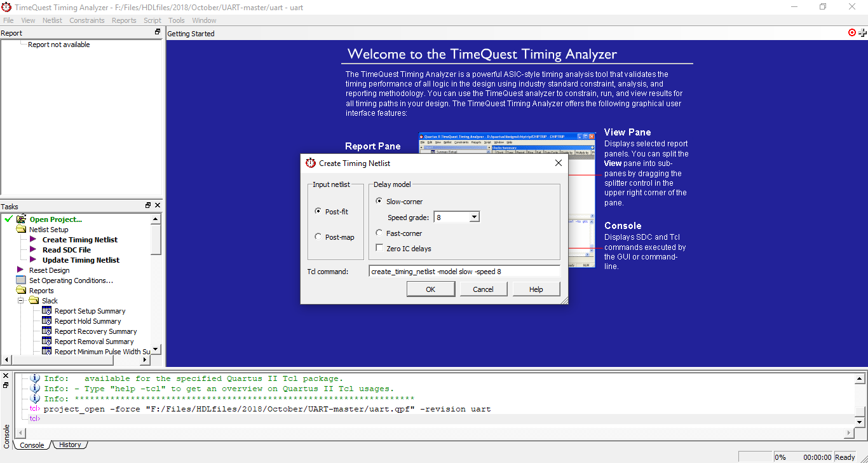The height and width of the screenshot is (463, 868).
Task: Click the Slack folder icon
Action: click(34, 301)
